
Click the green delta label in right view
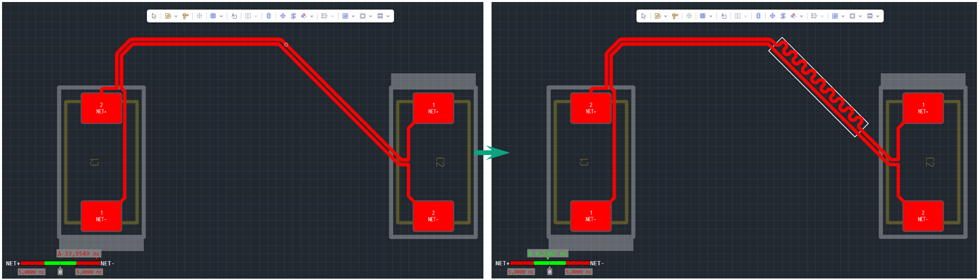click(548, 254)
